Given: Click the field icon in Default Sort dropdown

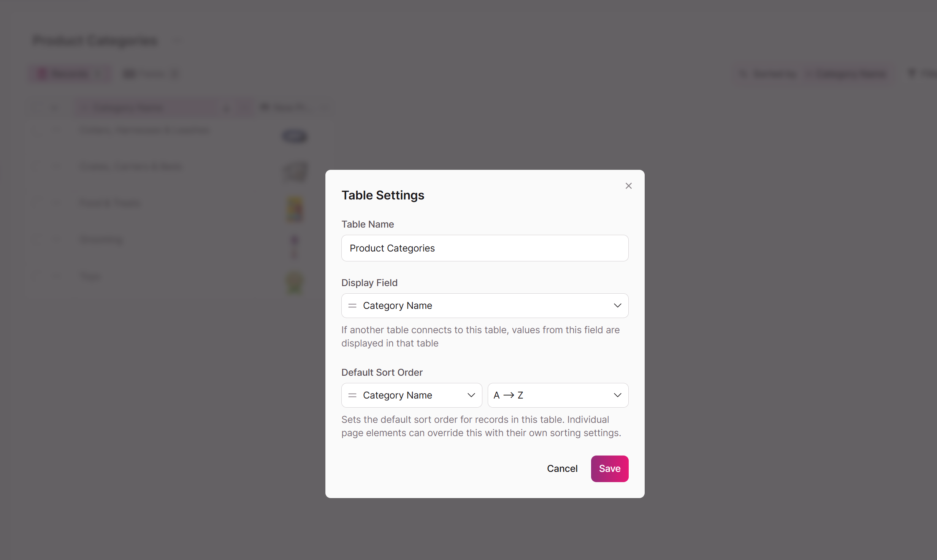Looking at the screenshot, I should [352, 395].
